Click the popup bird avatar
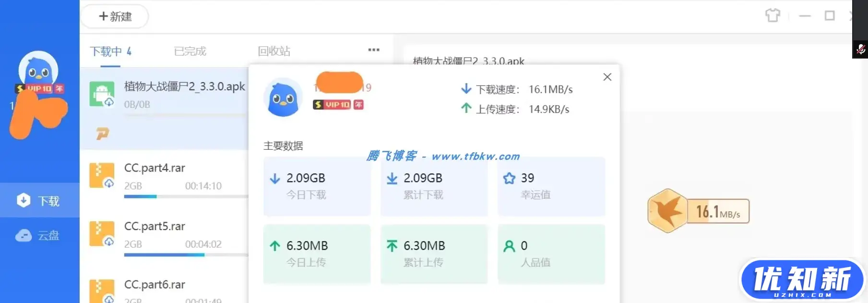 point(283,97)
